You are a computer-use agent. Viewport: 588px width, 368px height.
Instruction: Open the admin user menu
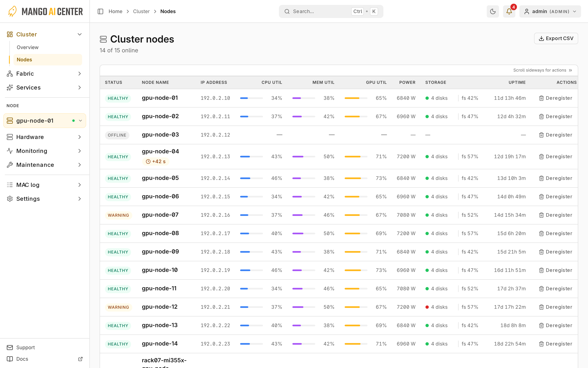(550, 11)
